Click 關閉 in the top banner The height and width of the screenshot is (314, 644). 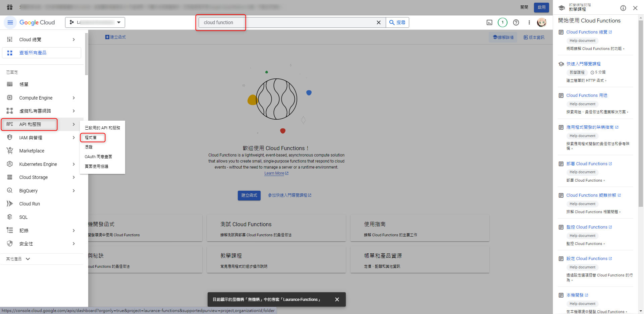point(524,7)
